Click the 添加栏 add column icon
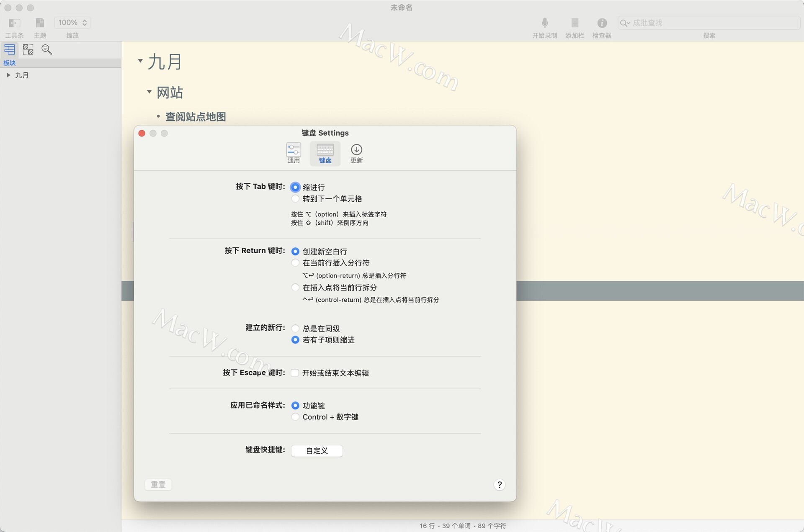The height and width of the screenshot is (532, 804). coord(575,23)
